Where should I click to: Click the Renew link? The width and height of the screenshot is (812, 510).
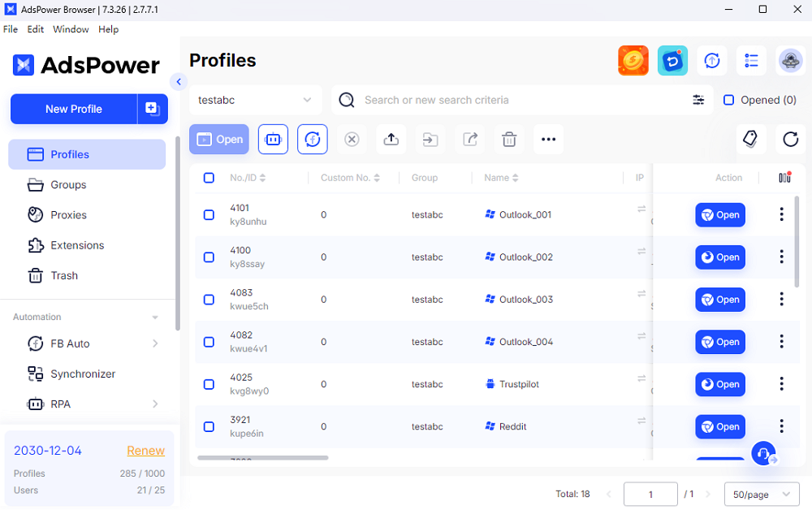point(146,450)
